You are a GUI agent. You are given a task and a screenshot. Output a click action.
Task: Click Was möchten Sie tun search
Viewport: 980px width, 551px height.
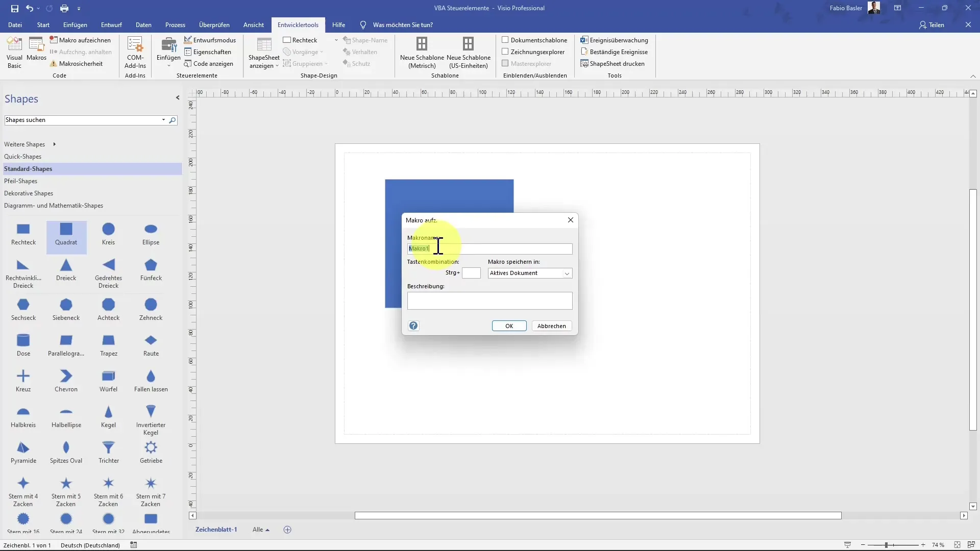(403, 25)
